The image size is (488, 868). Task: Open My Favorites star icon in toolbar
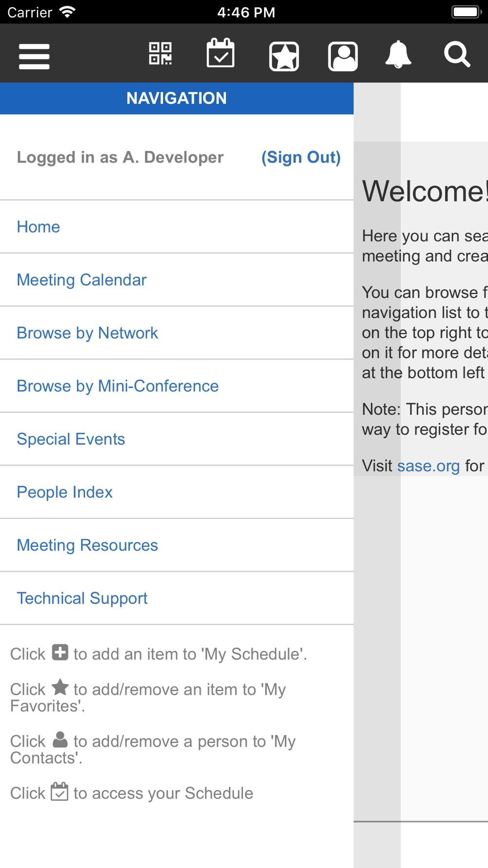[284, 57]
